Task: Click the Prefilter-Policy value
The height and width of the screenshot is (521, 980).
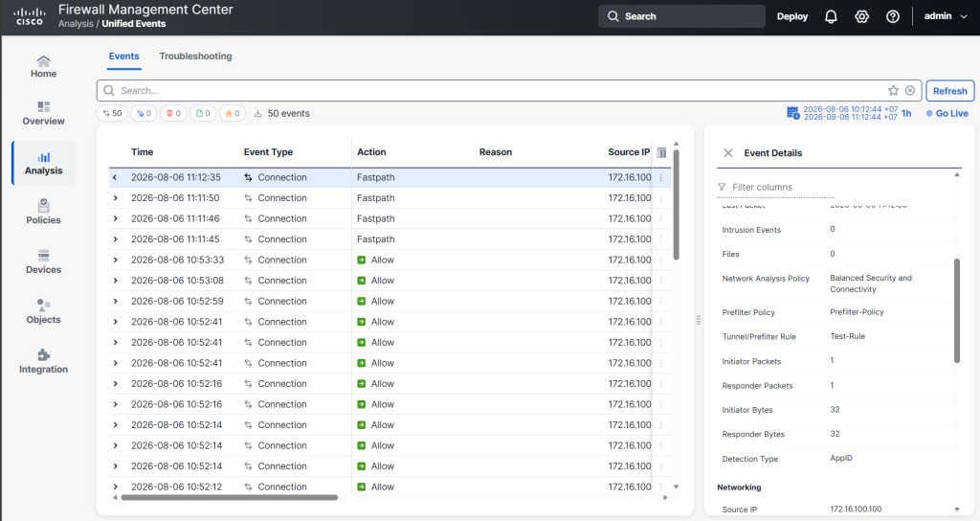Action: pyautogui.click(x=857, y=312)
